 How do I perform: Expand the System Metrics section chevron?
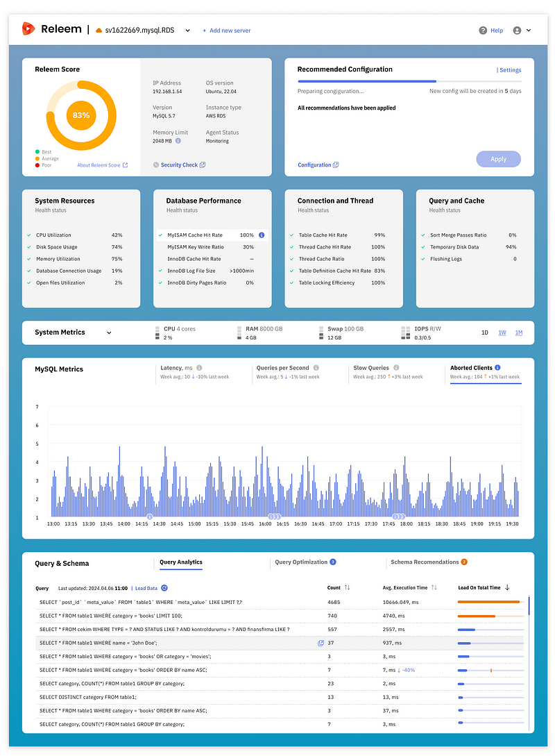coord(109,333)
